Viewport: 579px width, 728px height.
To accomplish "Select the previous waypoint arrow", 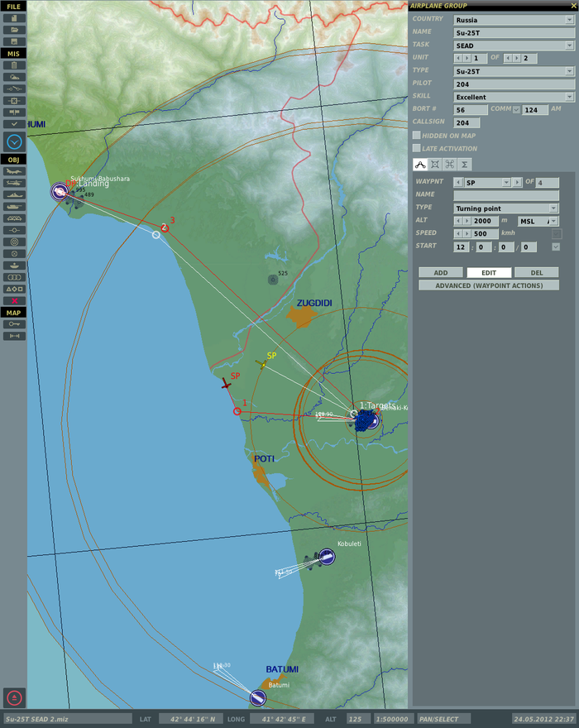I will tap(458, 183).
